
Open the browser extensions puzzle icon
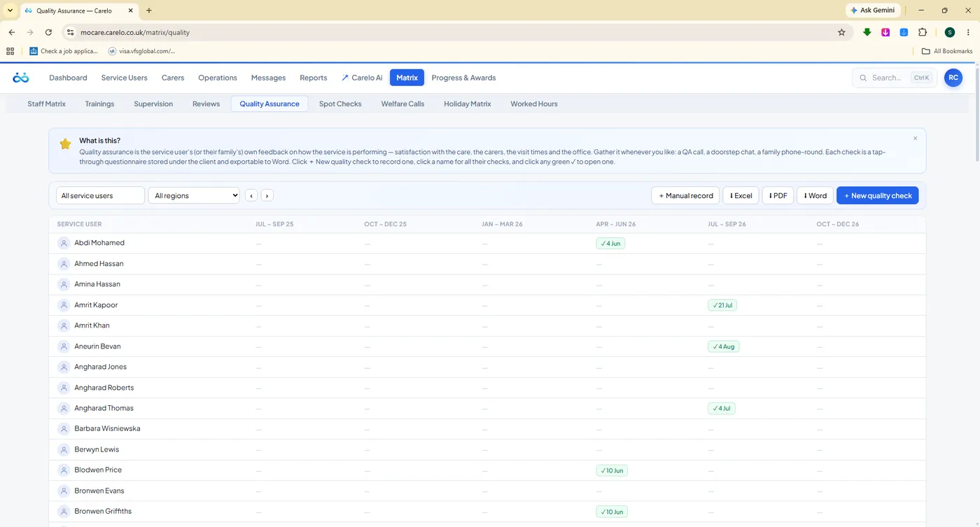[x=922, y=32]
